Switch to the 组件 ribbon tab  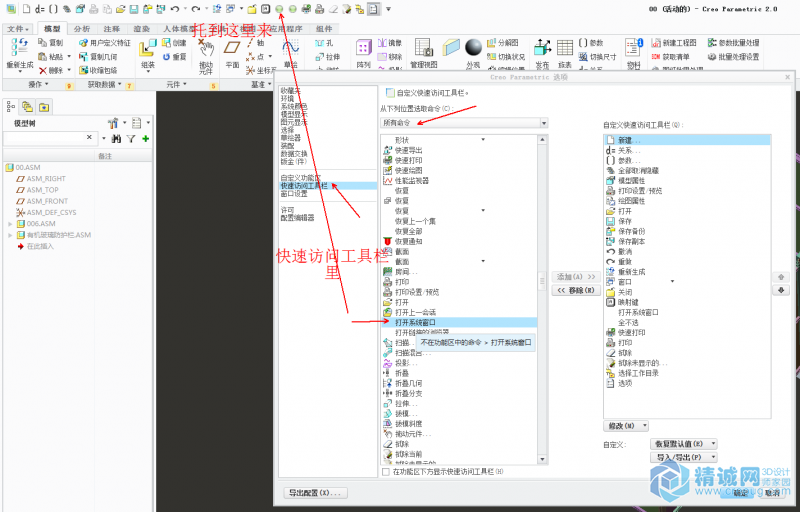pyautogui.click(x=324, y=29)
